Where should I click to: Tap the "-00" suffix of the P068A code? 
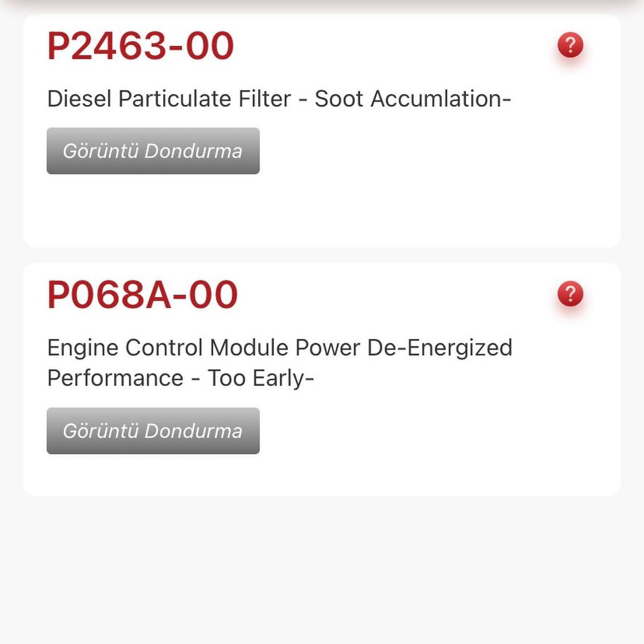(x=206, y=295)
